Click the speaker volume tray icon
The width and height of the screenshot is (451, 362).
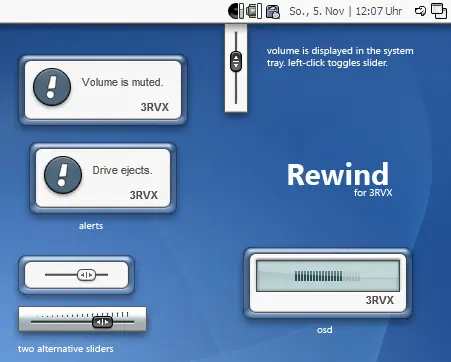(x=236, y=11)
